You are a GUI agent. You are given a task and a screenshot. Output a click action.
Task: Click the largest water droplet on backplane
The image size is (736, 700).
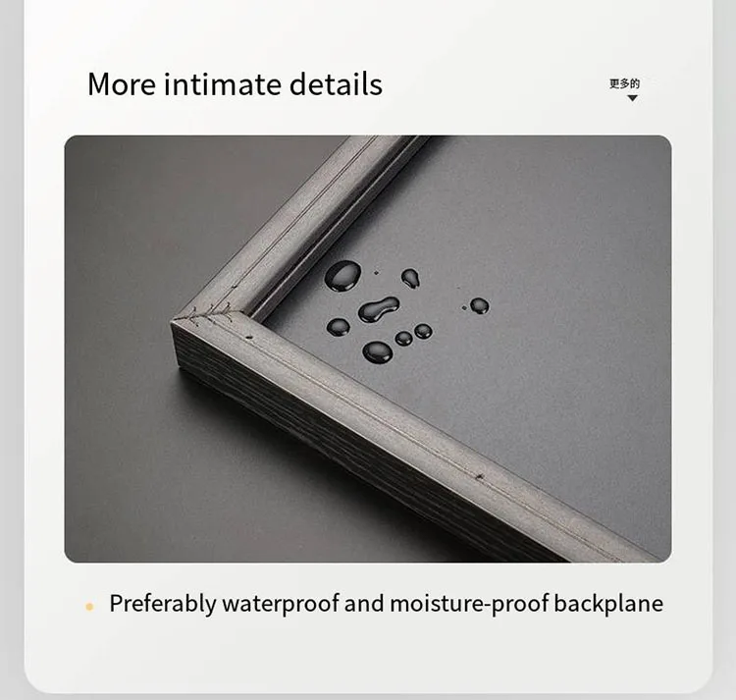343,276
